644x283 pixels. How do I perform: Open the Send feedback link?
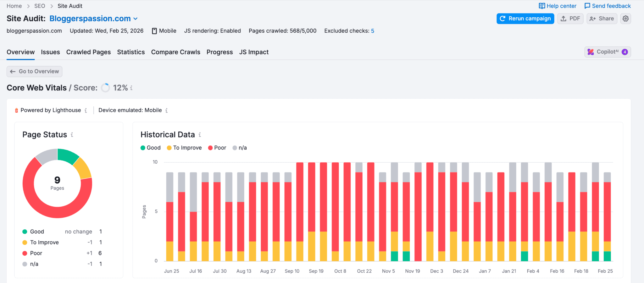[x=608, y=6]
